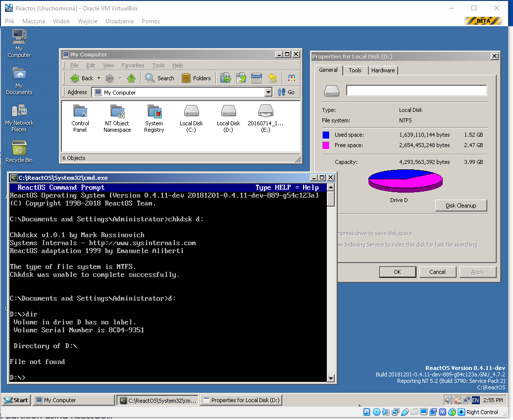This screenshot has height=420, width=513.
Task: Click the EN language indicator
Action: [x=475, y=400]
